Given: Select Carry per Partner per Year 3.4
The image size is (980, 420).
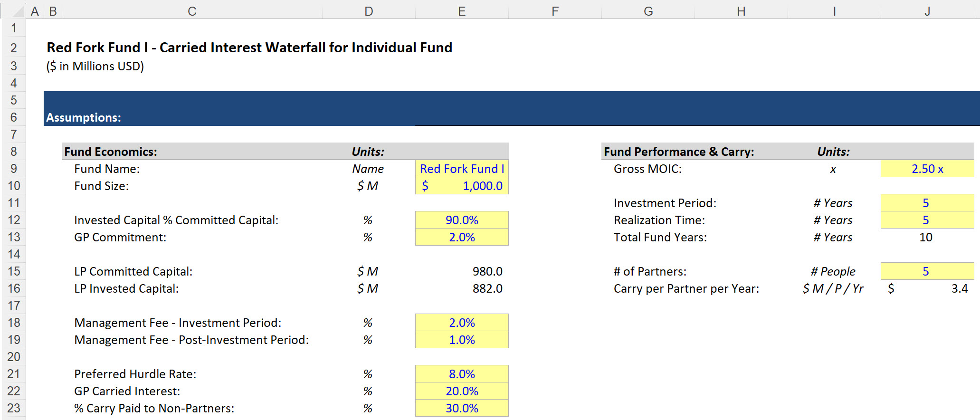Looking at the screenshot, I should pyautogui.click(x=927, y=288).
